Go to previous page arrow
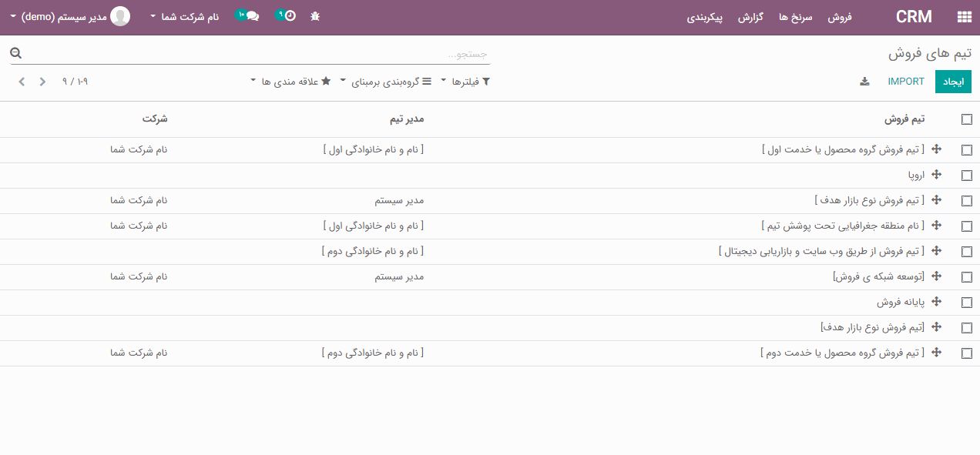980x455 pixels. click(x=42, y=82)
